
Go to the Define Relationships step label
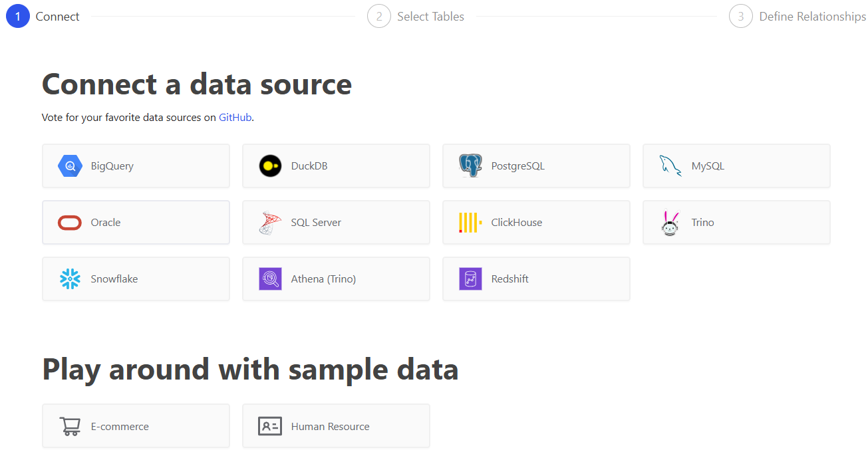pos(813,17)
